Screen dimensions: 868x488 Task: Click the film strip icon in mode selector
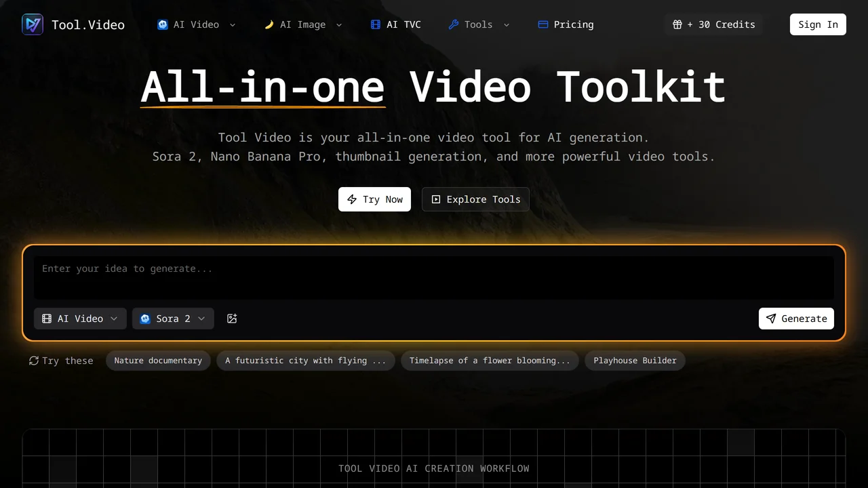pyautogui.click(x=47, y=319)
